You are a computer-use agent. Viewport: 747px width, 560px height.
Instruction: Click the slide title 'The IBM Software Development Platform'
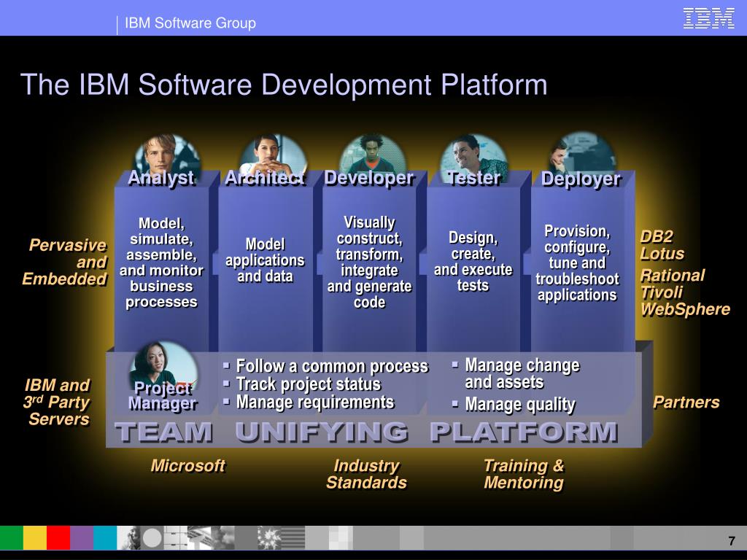(x=284, y=85)
